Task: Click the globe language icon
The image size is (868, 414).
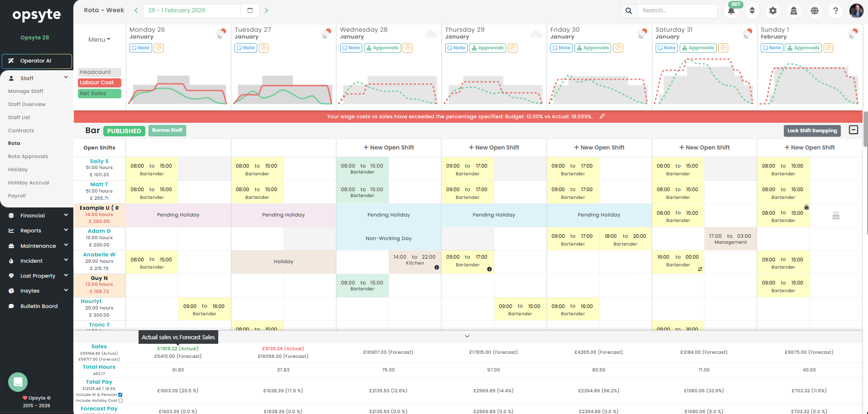Action: click(x=815, y=10)
